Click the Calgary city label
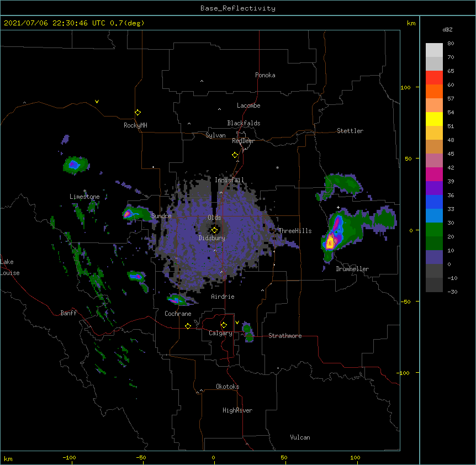476x465 pixels. coord(221,333)
